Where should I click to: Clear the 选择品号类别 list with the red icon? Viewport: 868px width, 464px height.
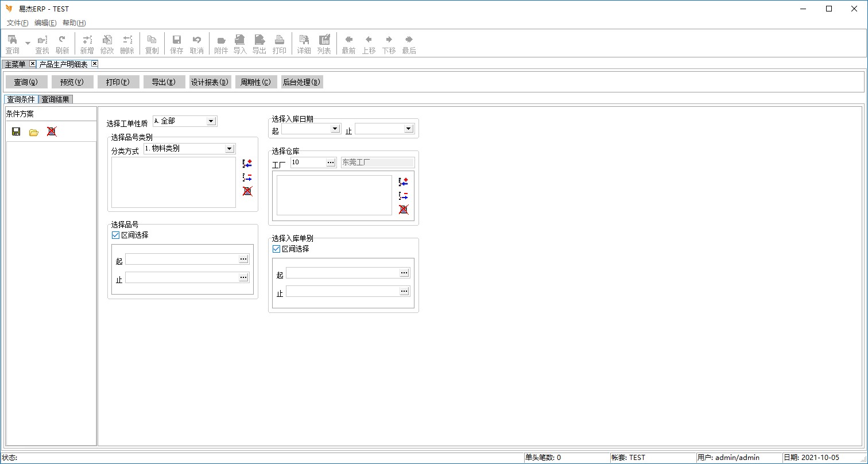(247, 191)
